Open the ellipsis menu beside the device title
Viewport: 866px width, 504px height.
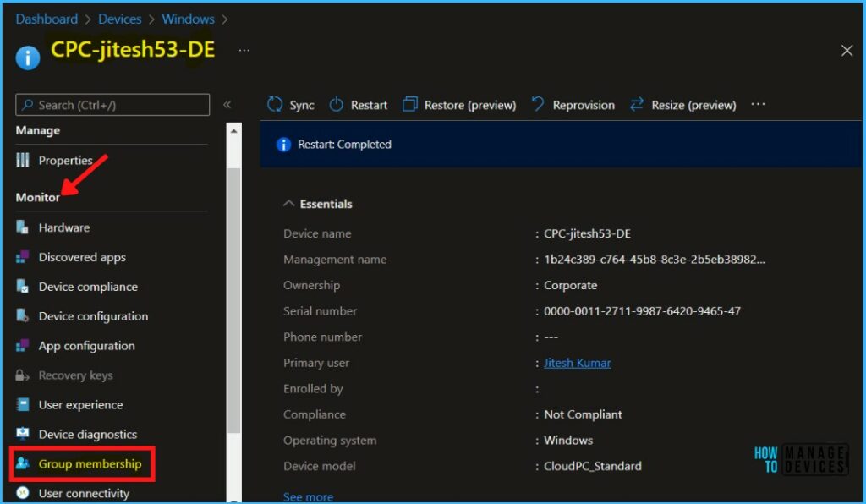[244, 50]
